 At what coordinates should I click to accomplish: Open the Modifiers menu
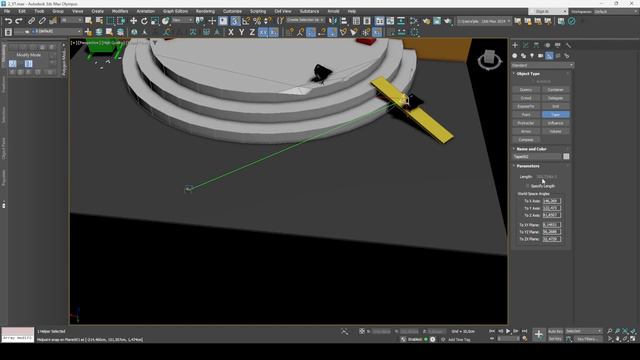point(120,11)
